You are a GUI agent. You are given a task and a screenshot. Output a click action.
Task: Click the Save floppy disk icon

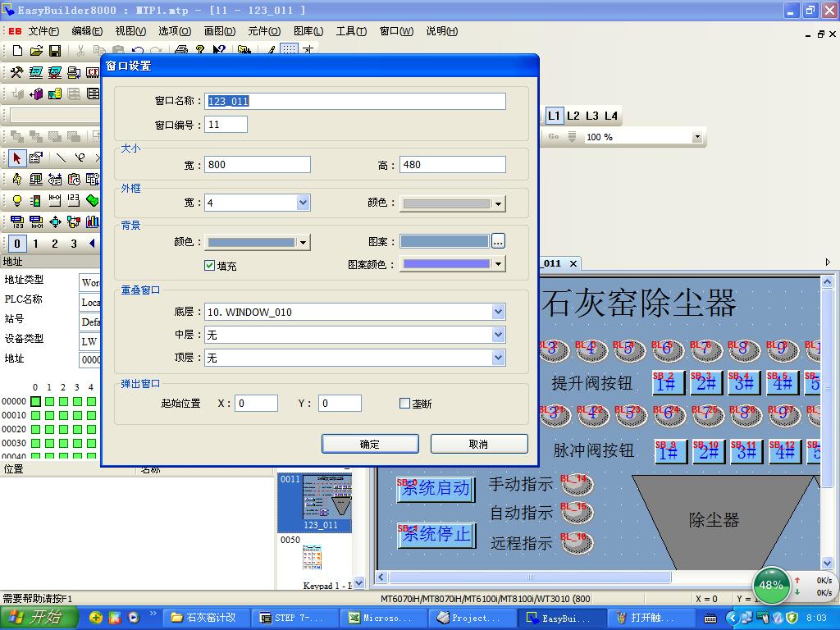(x=55, y=51)
